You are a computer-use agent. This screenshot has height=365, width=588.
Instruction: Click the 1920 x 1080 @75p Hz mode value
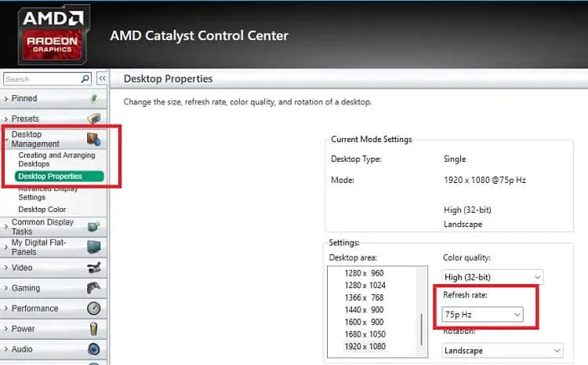click(485, 180)
